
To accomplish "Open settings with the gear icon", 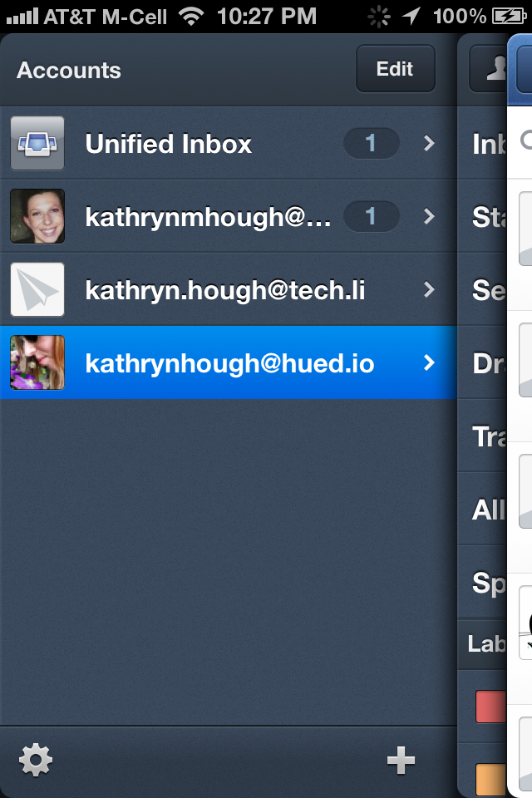I will click(36, 761).
